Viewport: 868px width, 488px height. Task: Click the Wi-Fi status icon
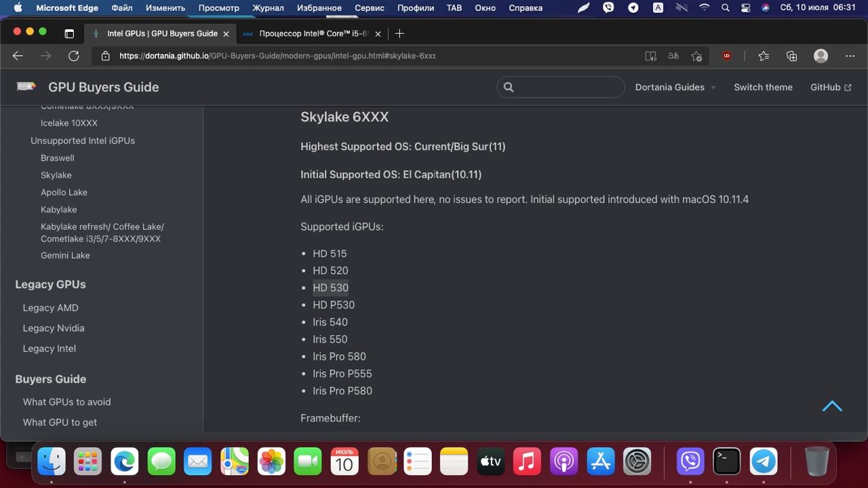pos(705,8)
